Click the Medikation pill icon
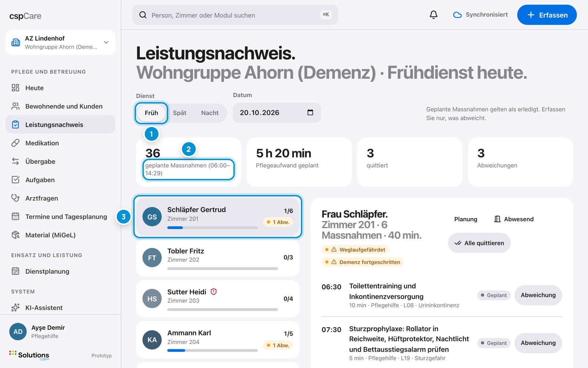588x368 pixels. pos(15,143)
